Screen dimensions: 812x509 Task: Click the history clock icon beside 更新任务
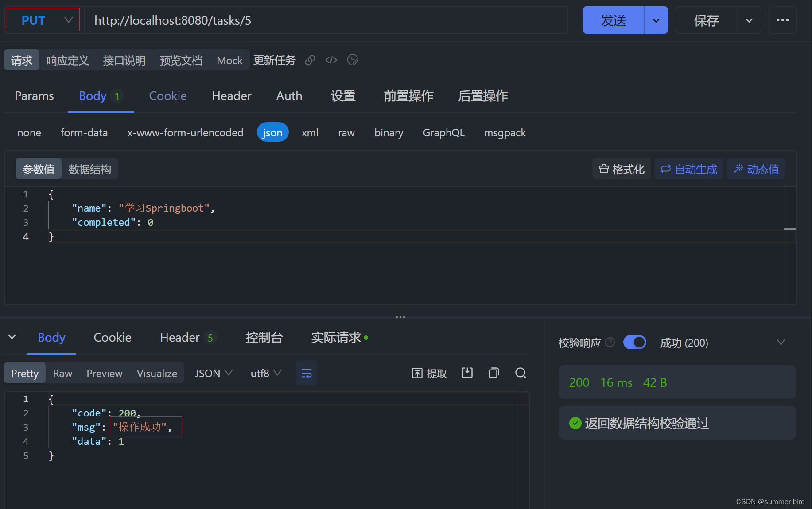point(353,60)
